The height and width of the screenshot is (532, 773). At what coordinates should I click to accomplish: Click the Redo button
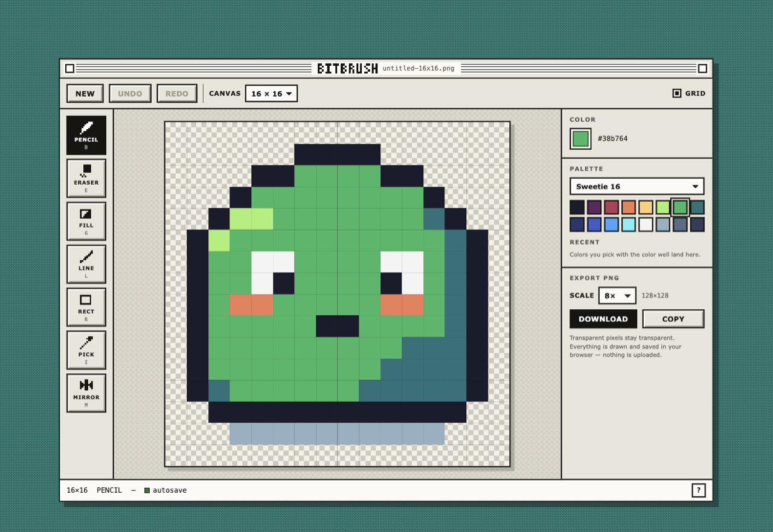[x=177, y=94]
